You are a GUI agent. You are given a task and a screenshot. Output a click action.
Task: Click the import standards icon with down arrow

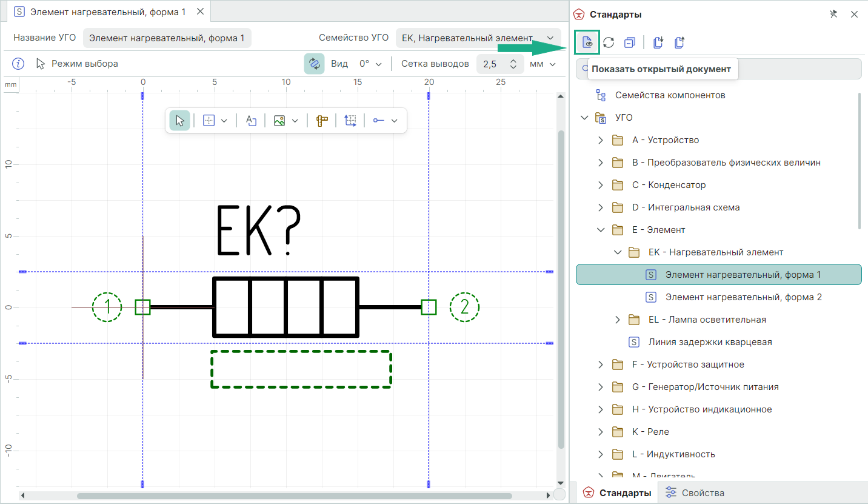coord(658,42)
